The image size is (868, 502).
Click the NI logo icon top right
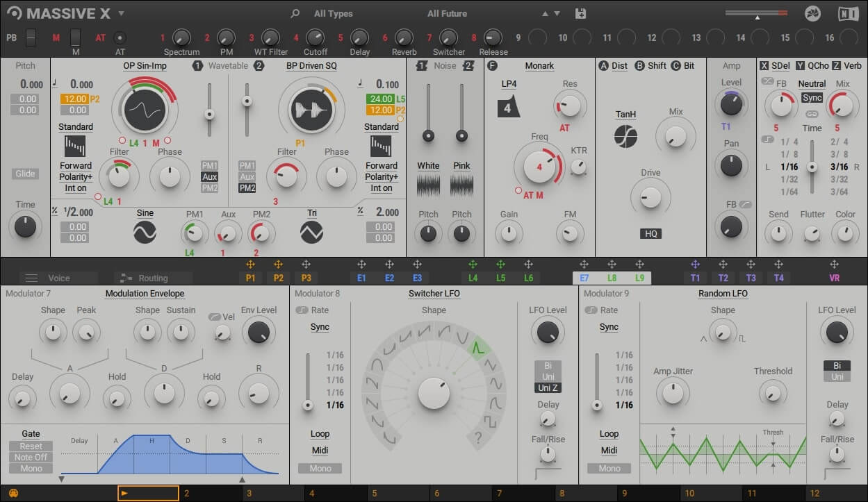point(849,12)
